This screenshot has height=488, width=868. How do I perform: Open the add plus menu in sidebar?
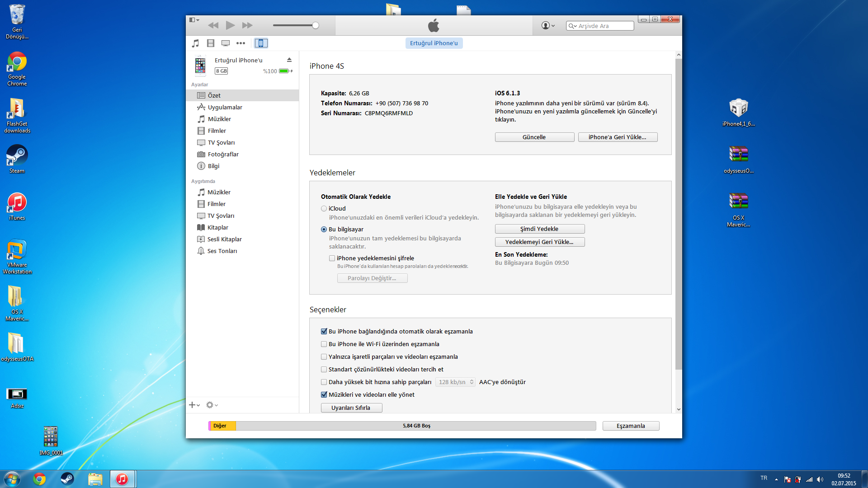[x=194, y=405]
